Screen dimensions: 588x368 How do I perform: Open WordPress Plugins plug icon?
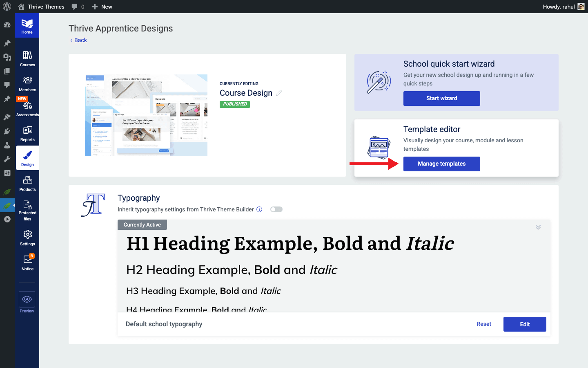pos(7,131)
